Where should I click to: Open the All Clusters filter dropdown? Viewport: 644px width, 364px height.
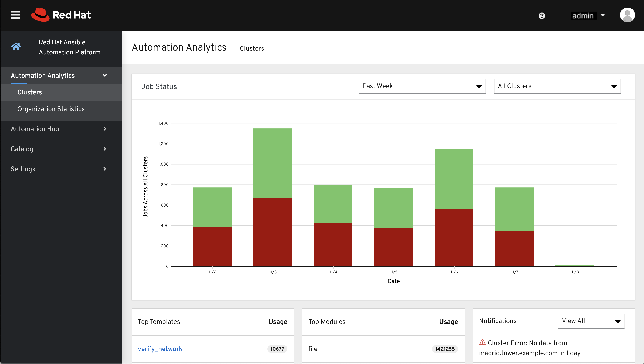557,86
